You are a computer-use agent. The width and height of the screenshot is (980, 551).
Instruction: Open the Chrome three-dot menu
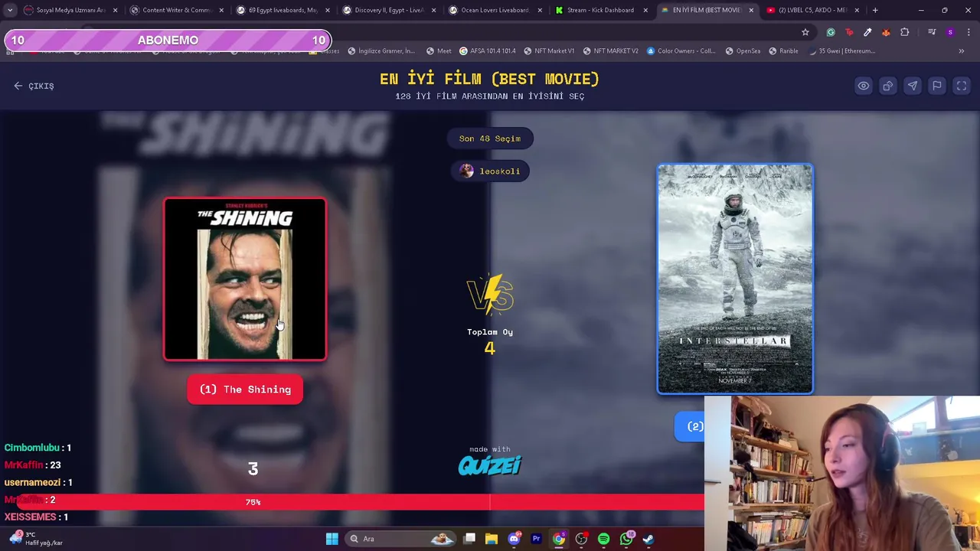click(x=969, y=32)
